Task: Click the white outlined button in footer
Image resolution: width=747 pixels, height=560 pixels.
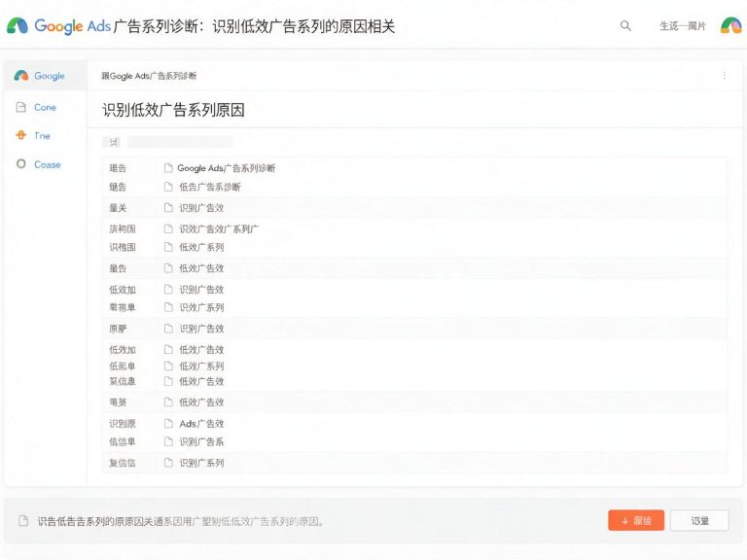Action: (699, 520)
